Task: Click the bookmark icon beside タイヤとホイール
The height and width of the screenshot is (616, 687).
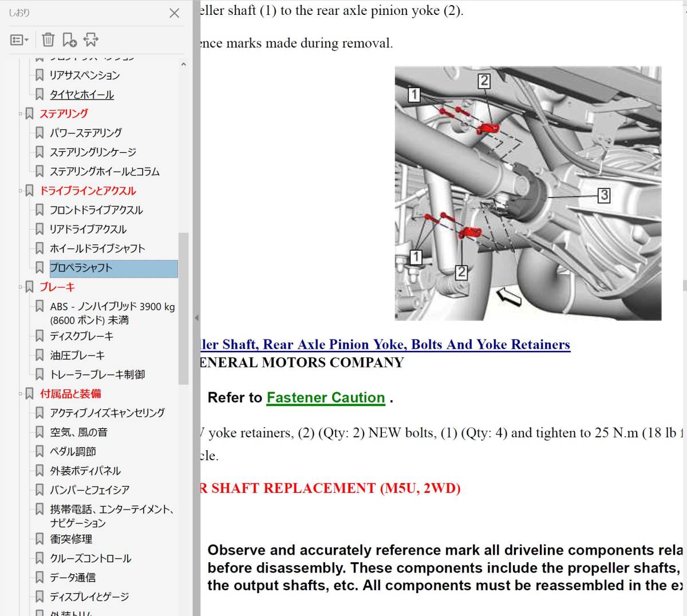Action: coord(40,94)
